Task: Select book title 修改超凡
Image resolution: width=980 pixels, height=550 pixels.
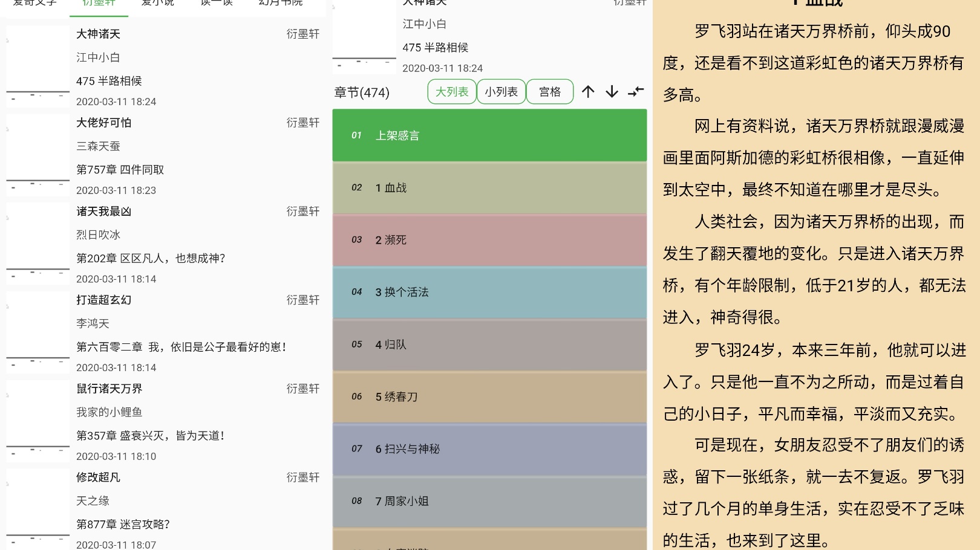Action: (x=98, y=477)
